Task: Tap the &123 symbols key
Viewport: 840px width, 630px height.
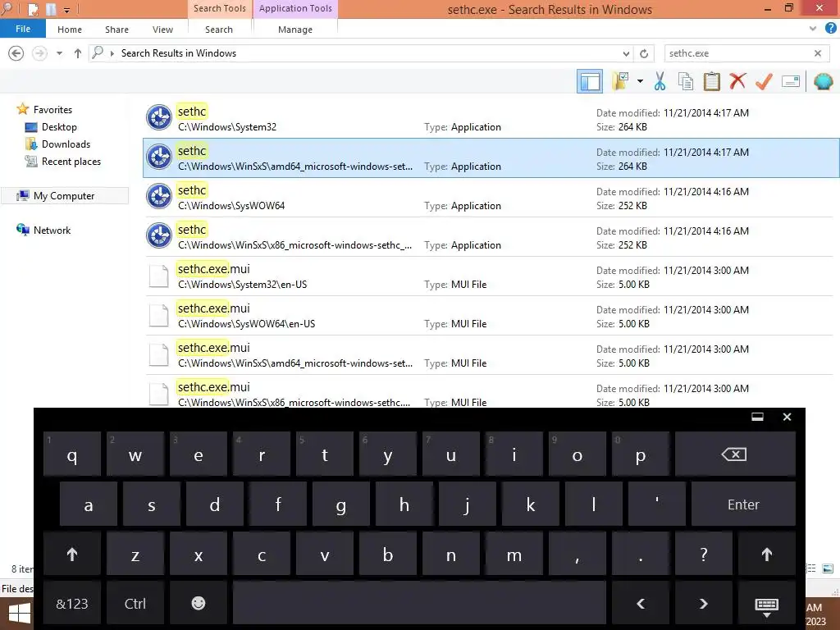Action: click(x=72, y=603)
